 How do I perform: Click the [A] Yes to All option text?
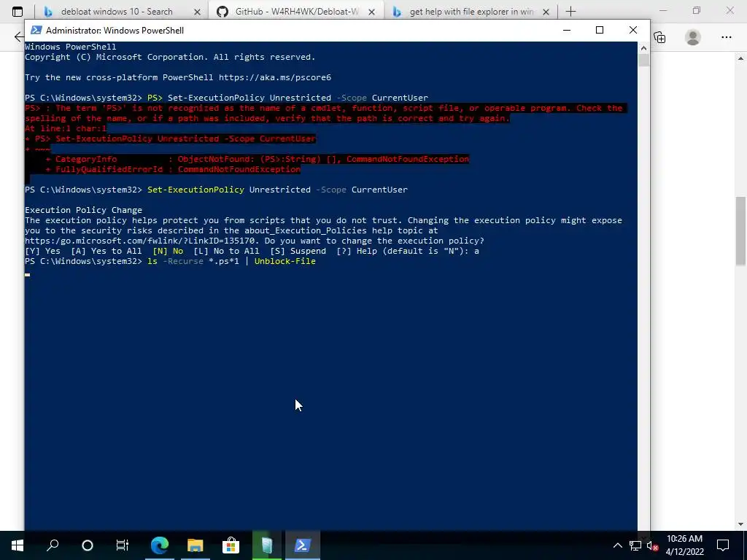pos(107,251)
